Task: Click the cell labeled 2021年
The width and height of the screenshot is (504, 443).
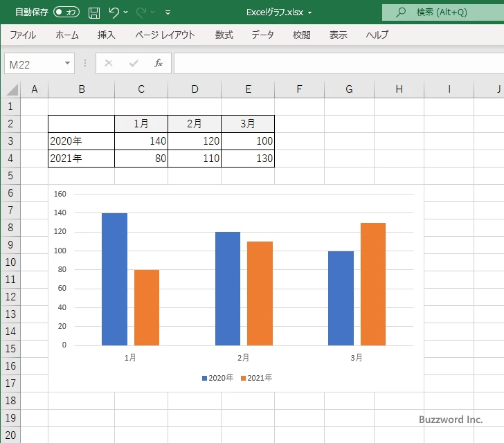Action: (81, 159)
